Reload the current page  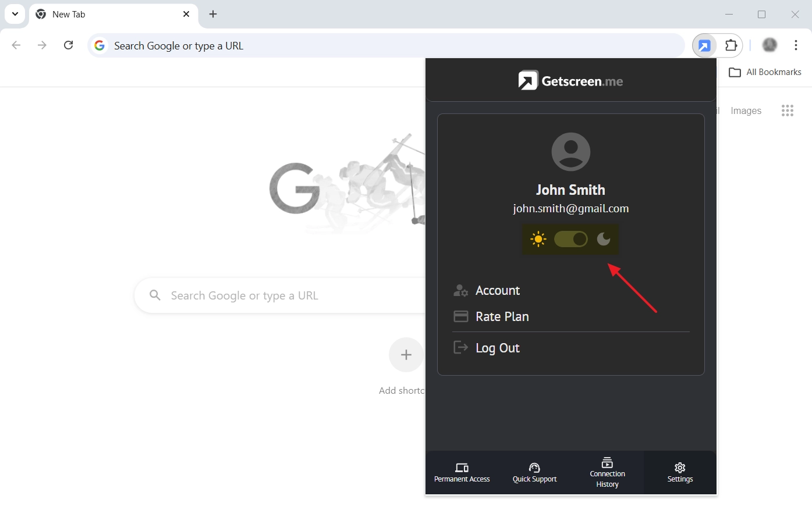(69, 45)
